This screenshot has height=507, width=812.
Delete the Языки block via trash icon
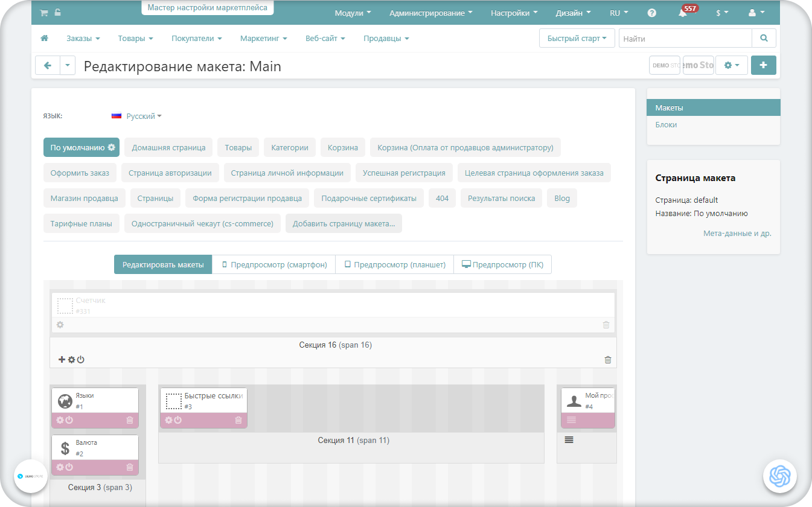point(130,420)
